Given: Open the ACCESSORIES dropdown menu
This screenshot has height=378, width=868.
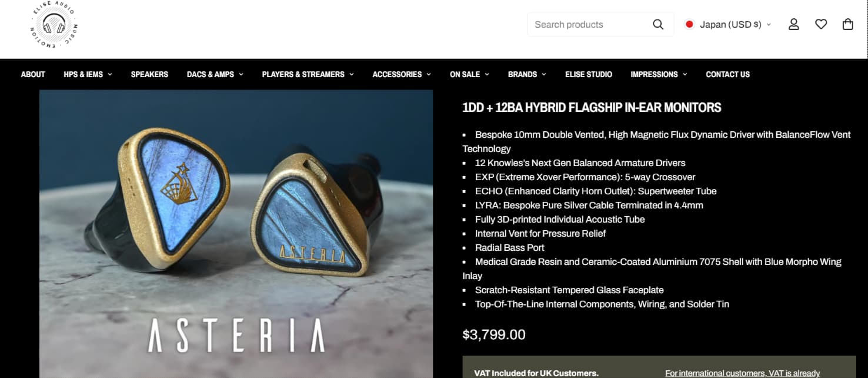Looking at the screenshot, I should pos(401,74).
